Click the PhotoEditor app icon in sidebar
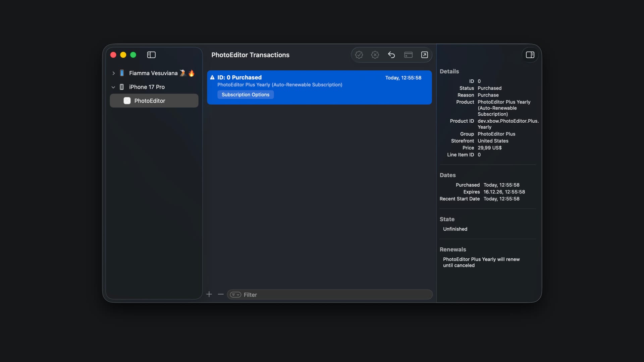This screenshot has height=362, width=644. point(127,101)
